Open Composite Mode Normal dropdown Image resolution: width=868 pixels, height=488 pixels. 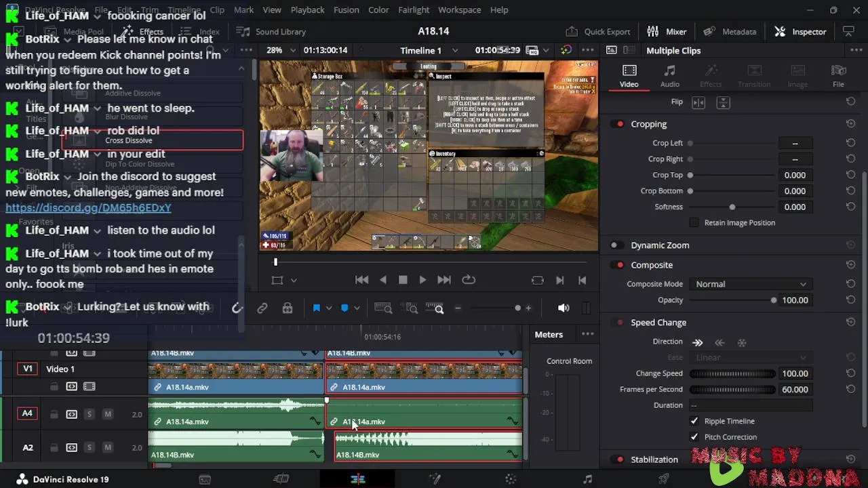pyautogui.click(x=751, y=285)
